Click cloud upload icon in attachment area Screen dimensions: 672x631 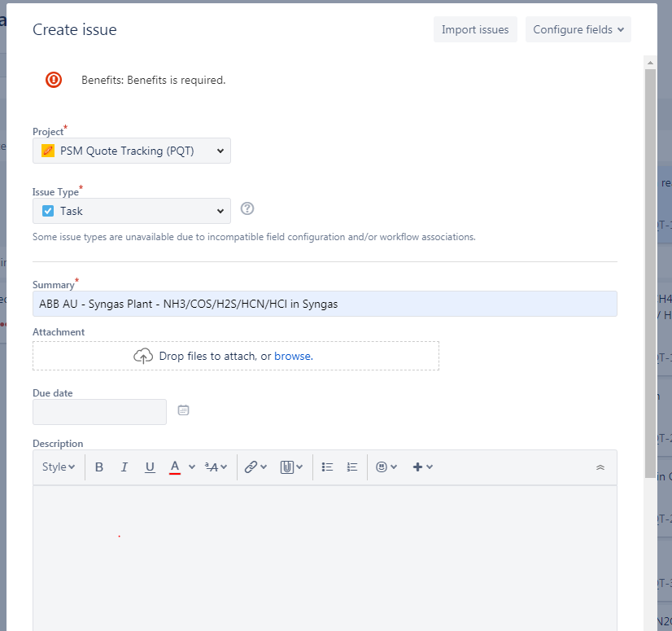point(143,356)
